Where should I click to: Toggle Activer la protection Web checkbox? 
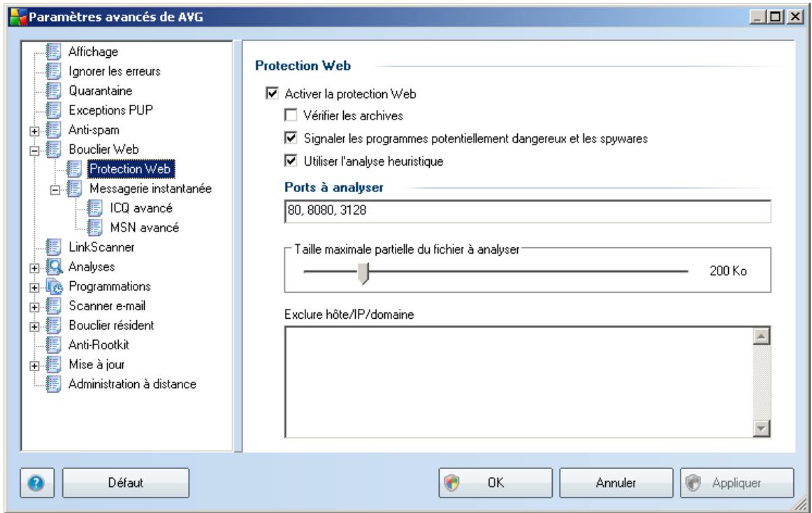click(x=272, y=93)
